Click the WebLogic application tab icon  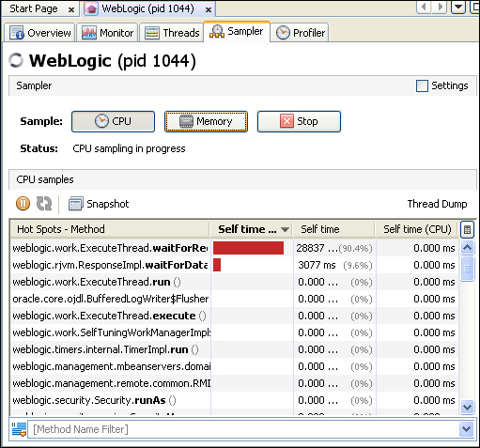(x=92, y=8)
